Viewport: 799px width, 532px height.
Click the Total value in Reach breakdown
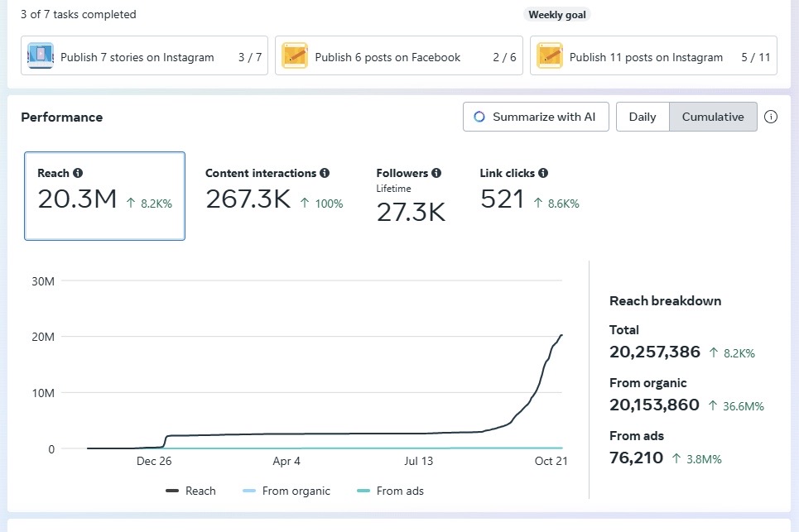(x=654, y=352)
